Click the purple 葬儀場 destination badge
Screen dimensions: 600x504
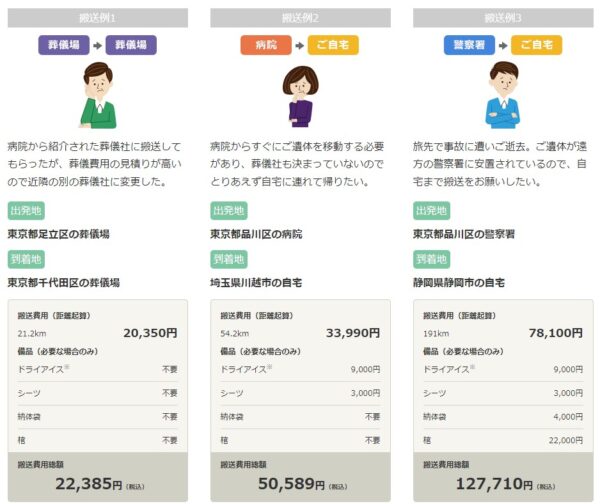tap(131, 45)
